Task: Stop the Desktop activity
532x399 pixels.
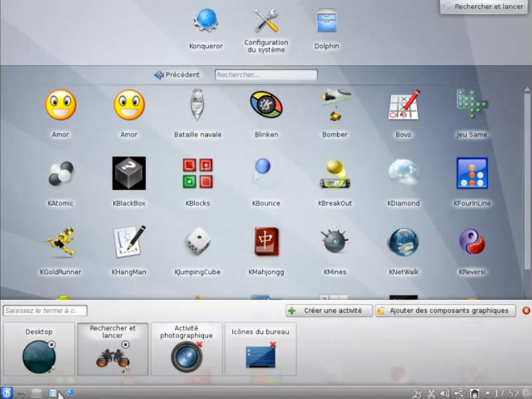Action: [x=51, y=344]
